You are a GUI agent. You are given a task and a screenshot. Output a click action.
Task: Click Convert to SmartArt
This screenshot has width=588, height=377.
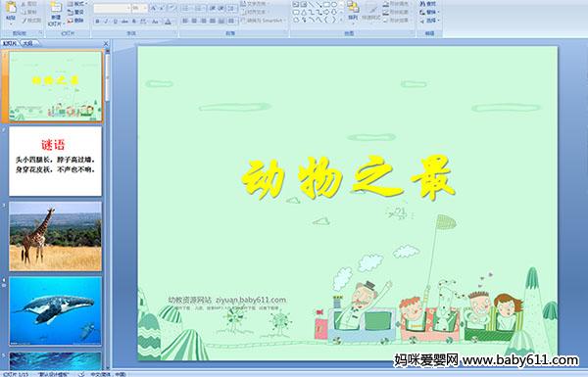[264, 21]
